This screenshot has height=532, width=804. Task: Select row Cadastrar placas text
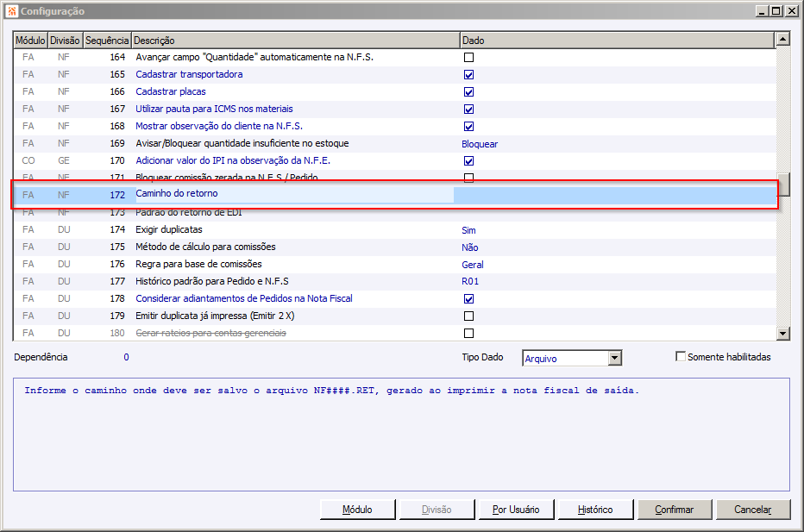click(x=171, y=91)
